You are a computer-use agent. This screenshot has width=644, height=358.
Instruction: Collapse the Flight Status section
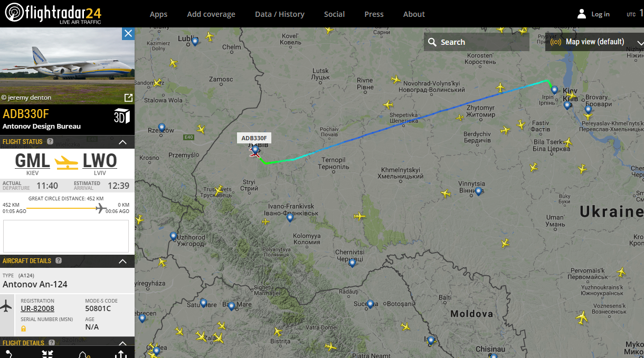tap(122, 142)
